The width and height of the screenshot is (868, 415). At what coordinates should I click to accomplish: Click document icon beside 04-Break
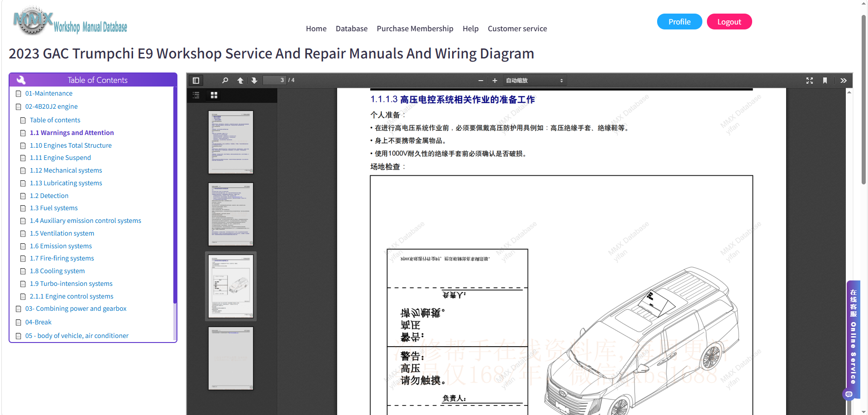coord(19,323)
